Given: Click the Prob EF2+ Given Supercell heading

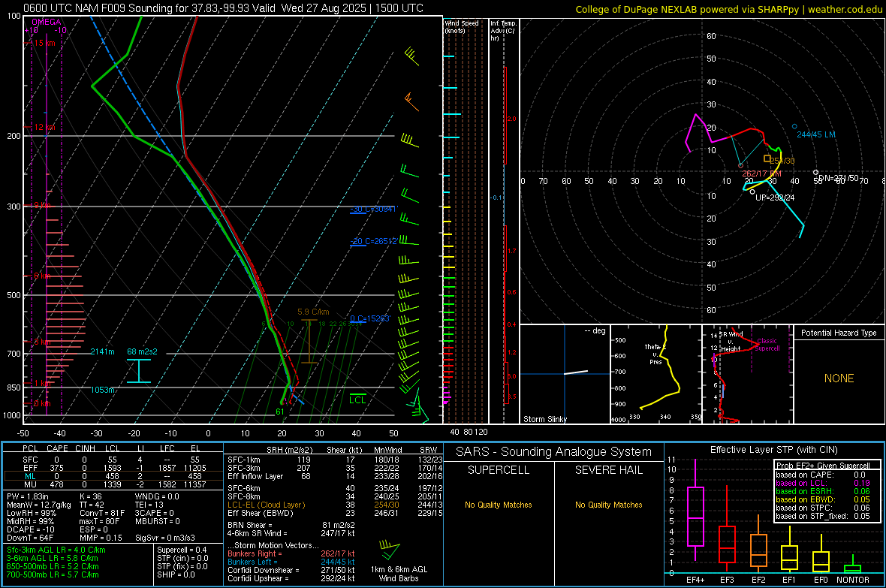Looking at the screenshot, I should [823, 466].
